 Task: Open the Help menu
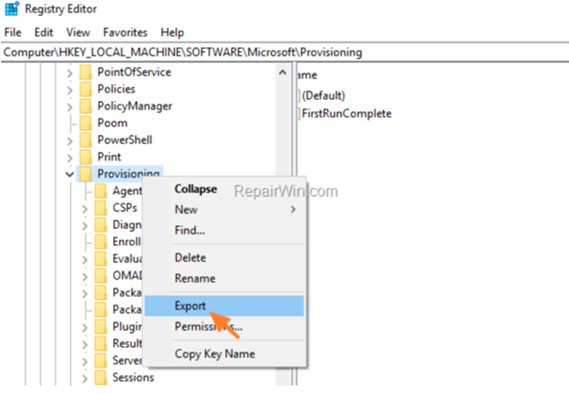click(172, 32)
